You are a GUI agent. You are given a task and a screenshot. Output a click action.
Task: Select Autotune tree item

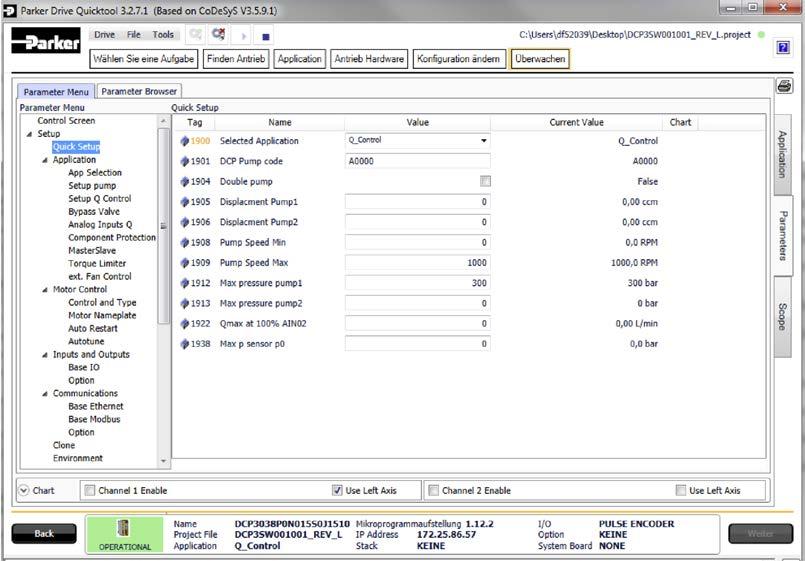pyautogui.click(x=86, y=341)
